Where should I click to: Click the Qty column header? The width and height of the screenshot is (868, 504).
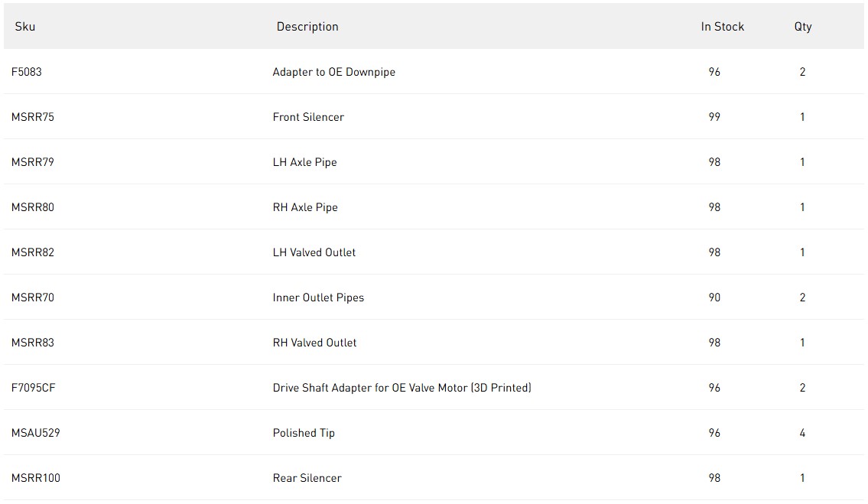[x=802, y=27]
